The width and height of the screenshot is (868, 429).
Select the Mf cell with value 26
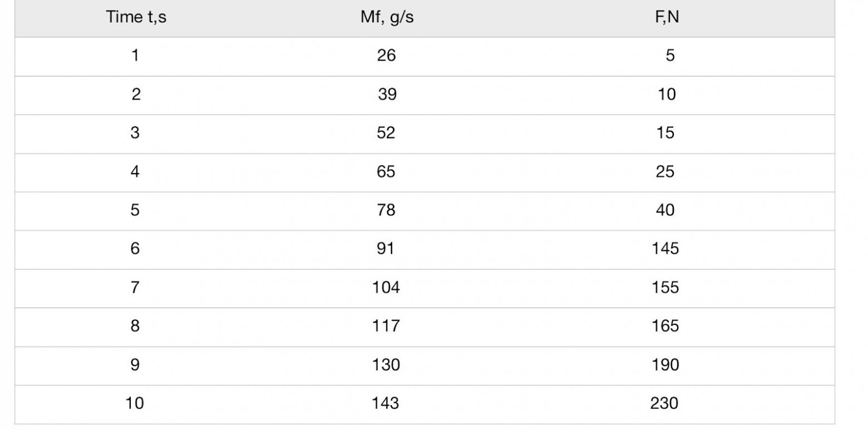coord(386,56)
